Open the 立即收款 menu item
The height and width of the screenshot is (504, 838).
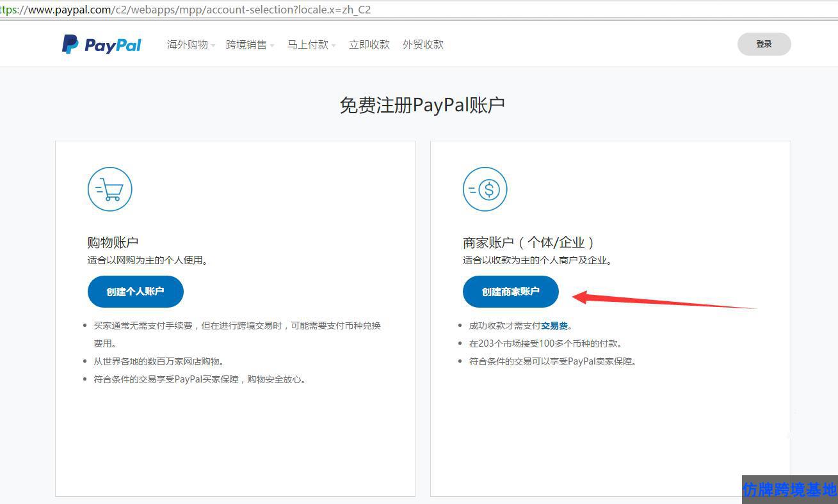click(369, 45)
